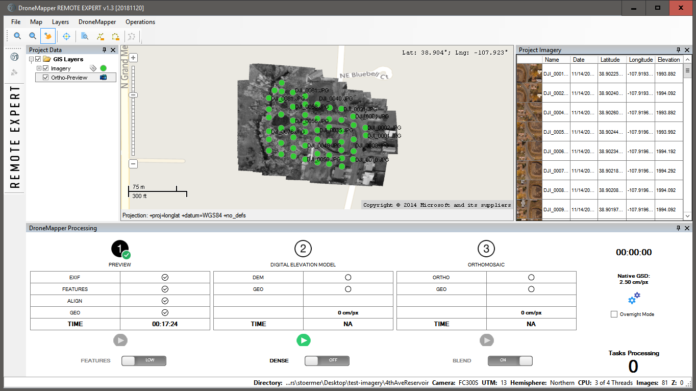Viewport: 696px width, 391px height.
Task: Click the greyed-out select tool in toolbar
Action: pos(131,36)
